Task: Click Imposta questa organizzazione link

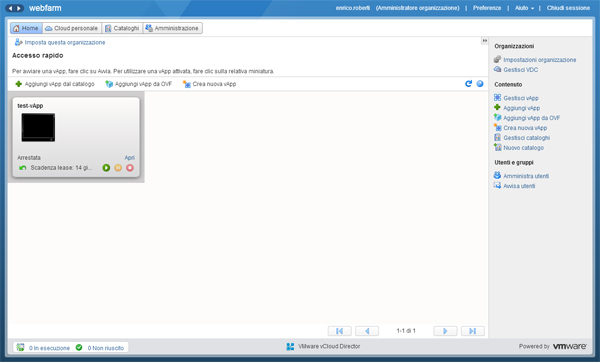Action: 65,42
